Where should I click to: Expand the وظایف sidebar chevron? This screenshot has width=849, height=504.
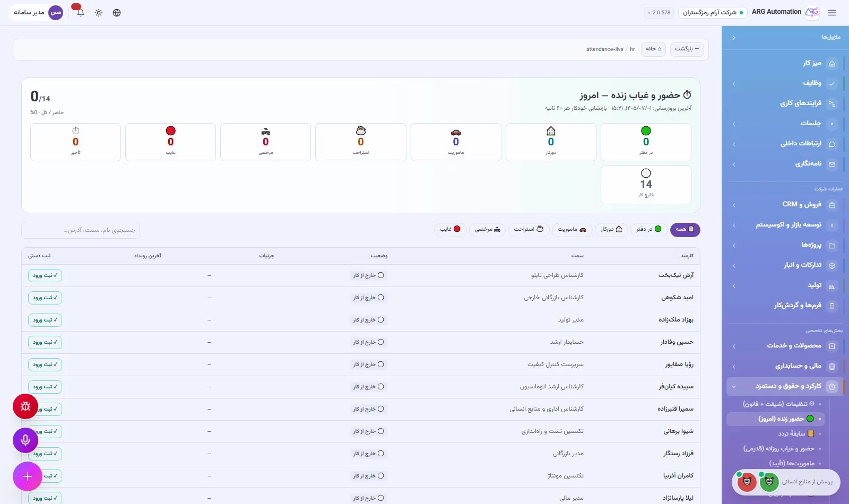[734, 83]
